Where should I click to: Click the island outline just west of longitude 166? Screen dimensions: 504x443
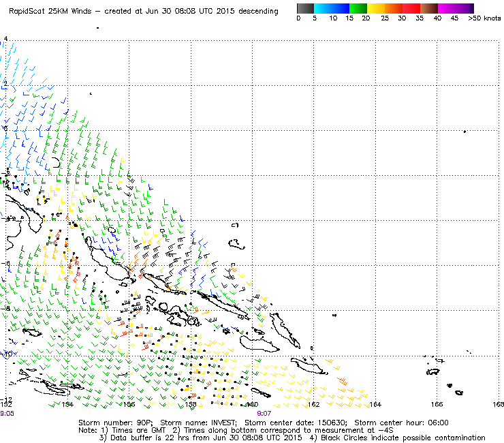[432, 372]
